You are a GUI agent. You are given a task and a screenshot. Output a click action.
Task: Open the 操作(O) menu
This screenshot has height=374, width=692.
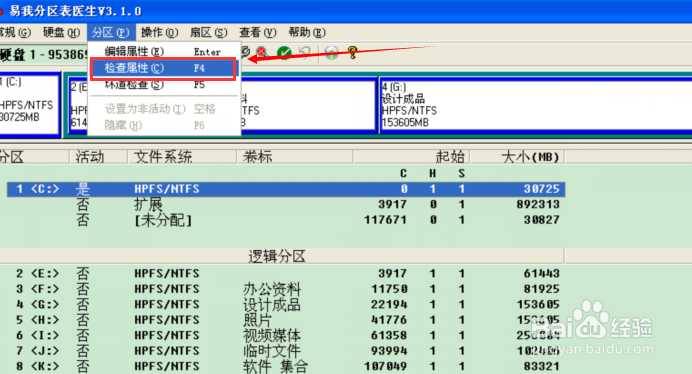click(x=159, y=32)
